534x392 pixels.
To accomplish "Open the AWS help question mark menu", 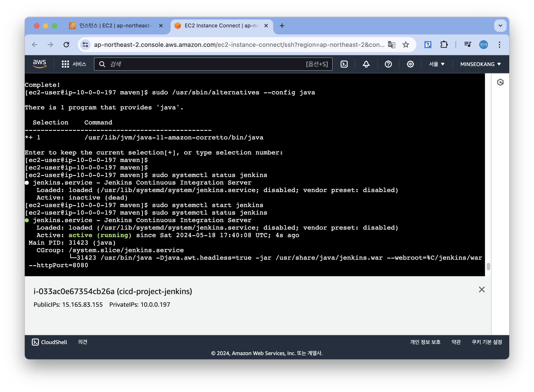I will tap(388, 64).
